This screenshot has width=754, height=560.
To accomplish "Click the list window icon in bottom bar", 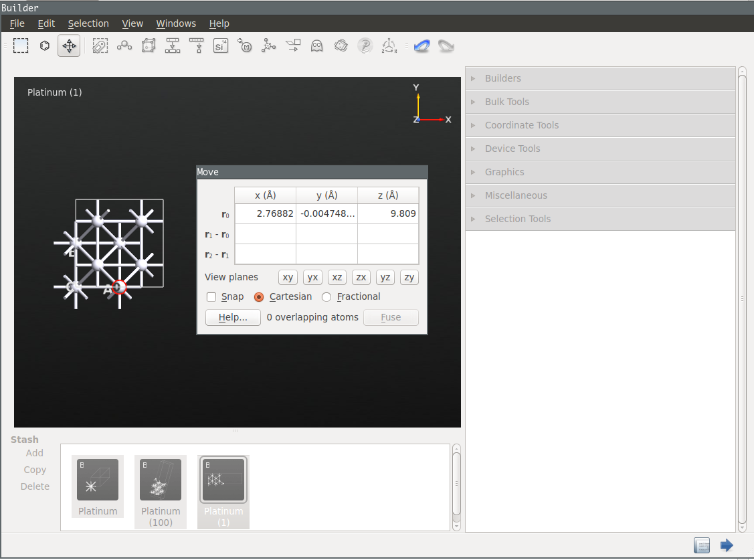I will [x=702, y=545].
